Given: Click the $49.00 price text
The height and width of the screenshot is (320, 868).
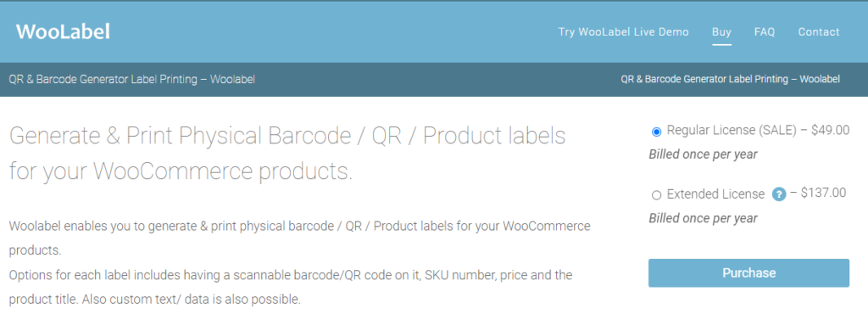Looking at the screenshot, I should coord(830,131).
